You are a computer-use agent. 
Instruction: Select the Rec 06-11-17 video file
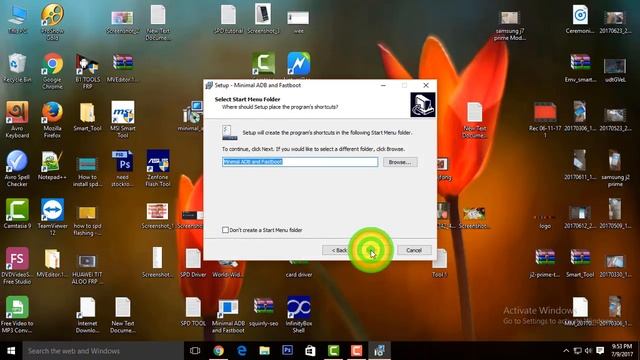click(544, 120)
